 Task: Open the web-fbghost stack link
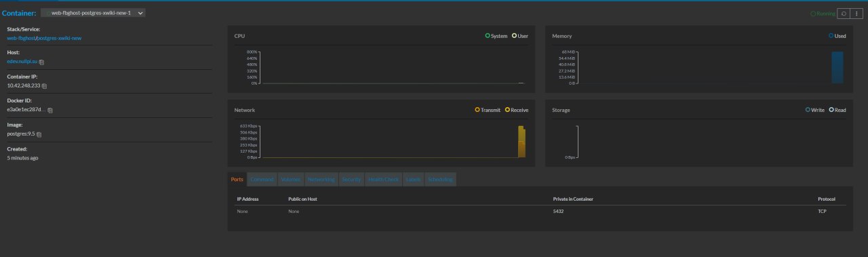coord(21,39)
